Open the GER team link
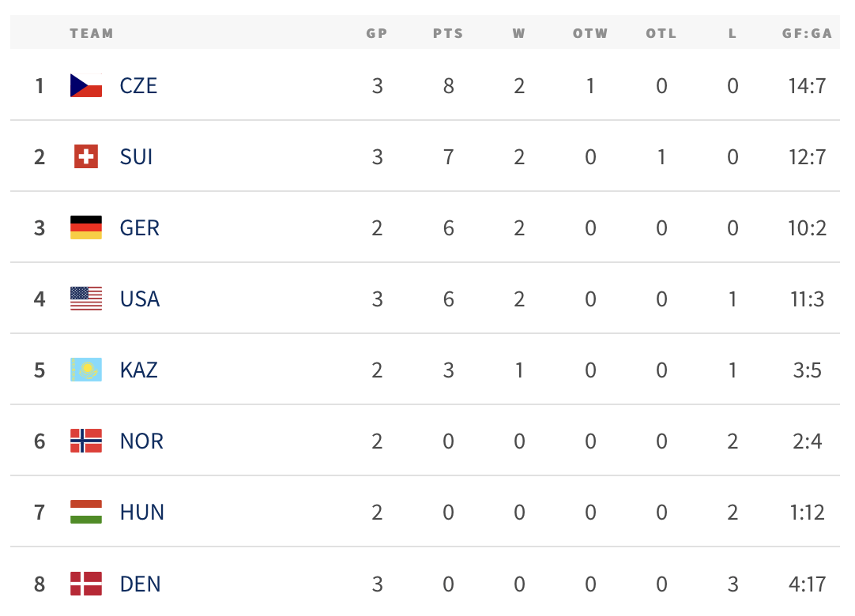The height and width of the screenshot is (616, 855). pyautogui.click(x=140, y=228)
